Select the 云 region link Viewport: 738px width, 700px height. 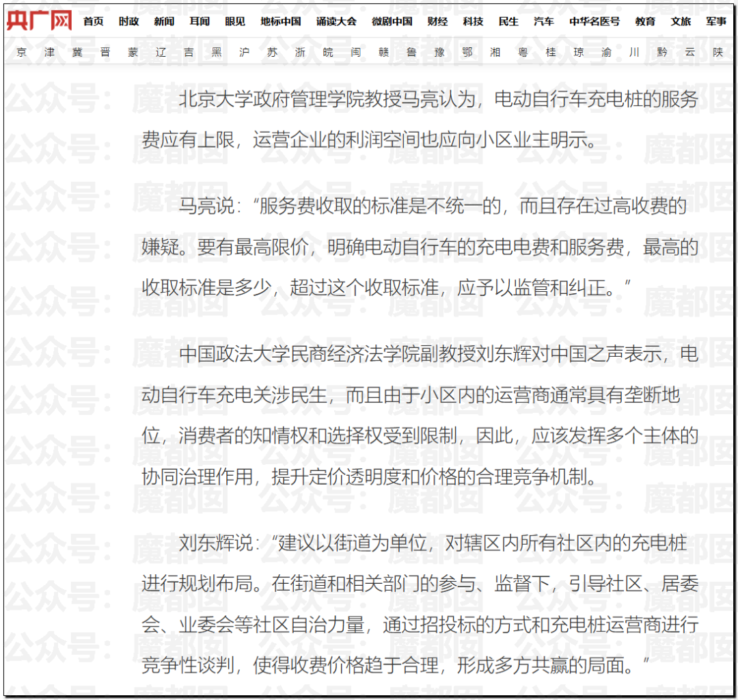(690, 52)
